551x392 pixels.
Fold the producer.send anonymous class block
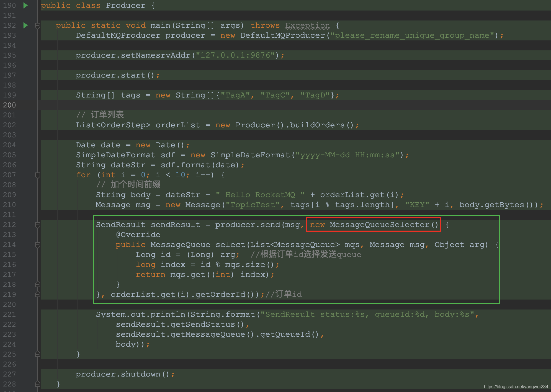tap(38, 225)
